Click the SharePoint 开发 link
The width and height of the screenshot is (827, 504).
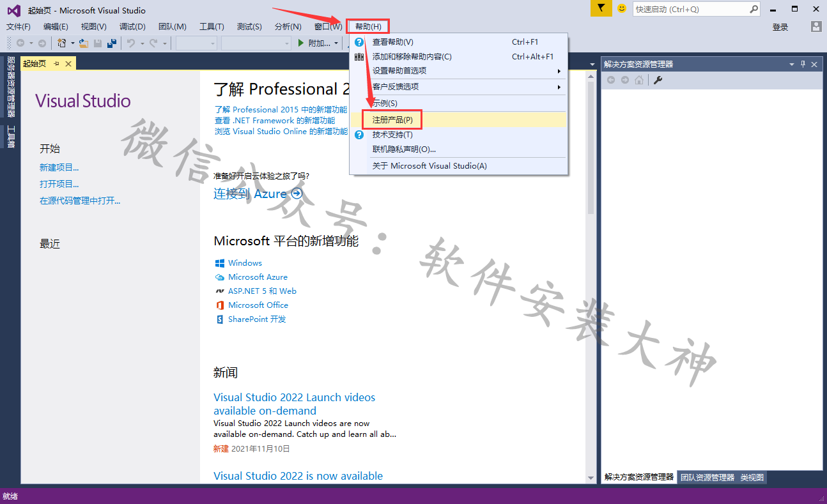[257, 319]
